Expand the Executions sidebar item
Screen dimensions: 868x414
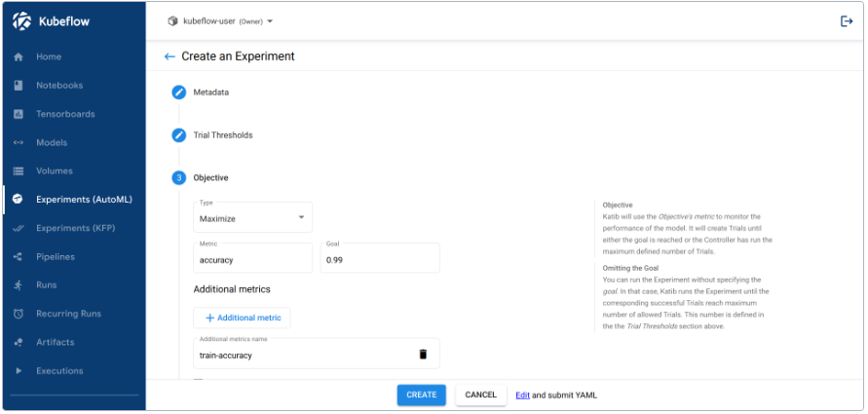(19, 371)
